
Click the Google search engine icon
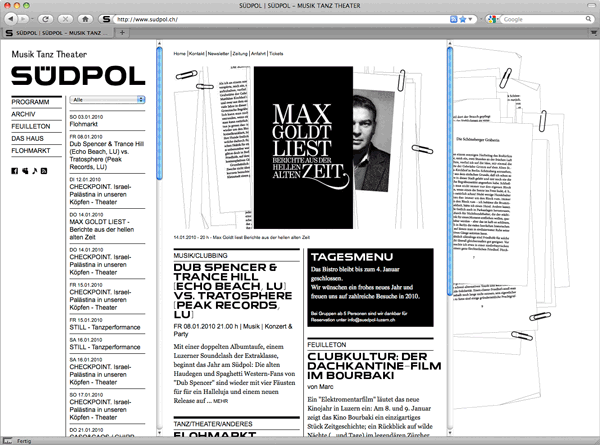point(491,19)
